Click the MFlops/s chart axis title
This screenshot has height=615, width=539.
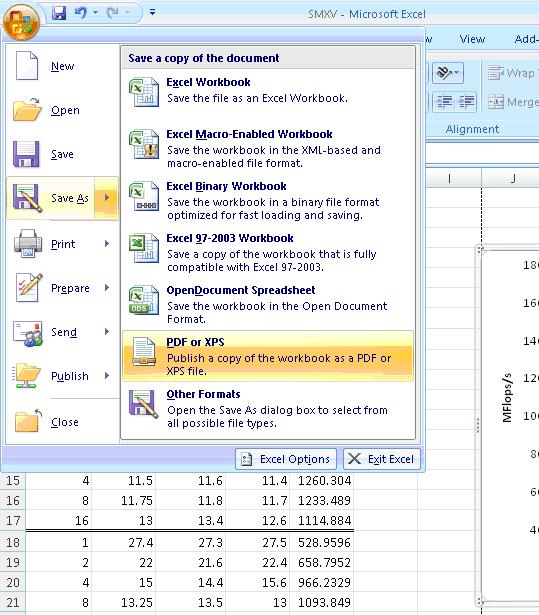coord(507,398)
